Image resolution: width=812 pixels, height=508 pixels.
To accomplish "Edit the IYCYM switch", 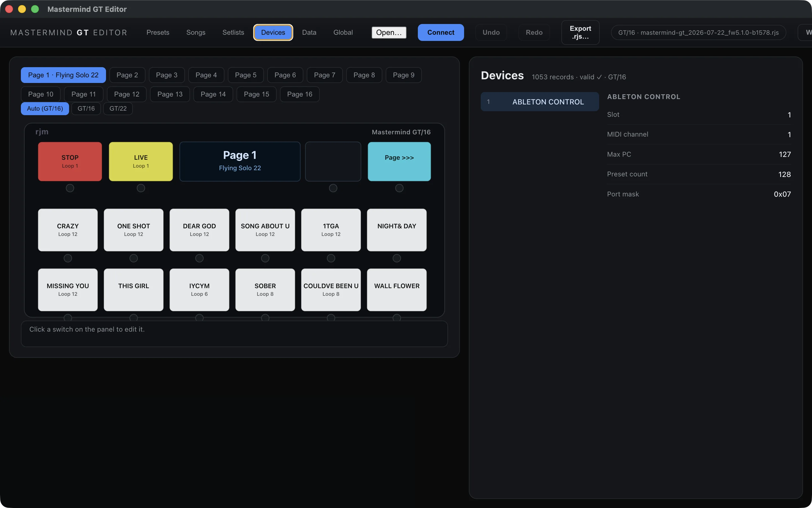I will (199, 290).
